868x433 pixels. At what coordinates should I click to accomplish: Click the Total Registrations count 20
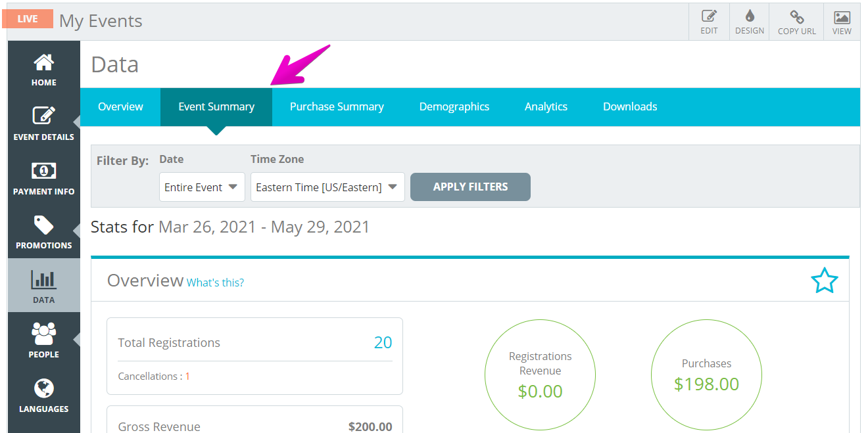click(383, 342)
